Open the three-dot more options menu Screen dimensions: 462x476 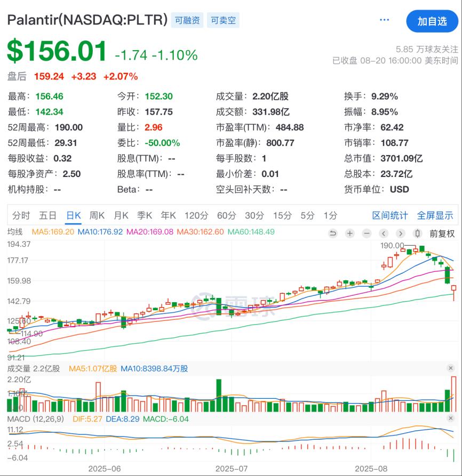point(384,20)
